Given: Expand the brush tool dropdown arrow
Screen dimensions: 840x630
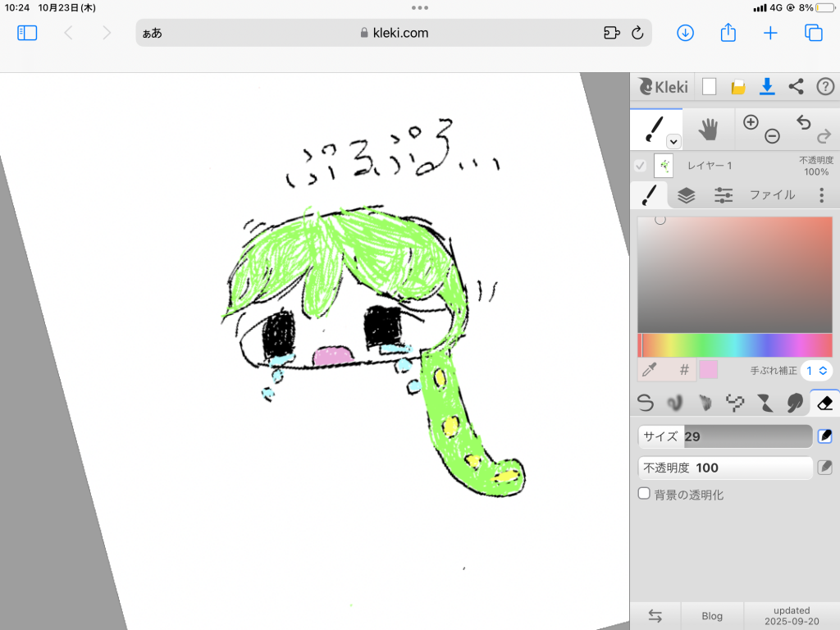Looking at the screenshot, I should tap(673, 141).
